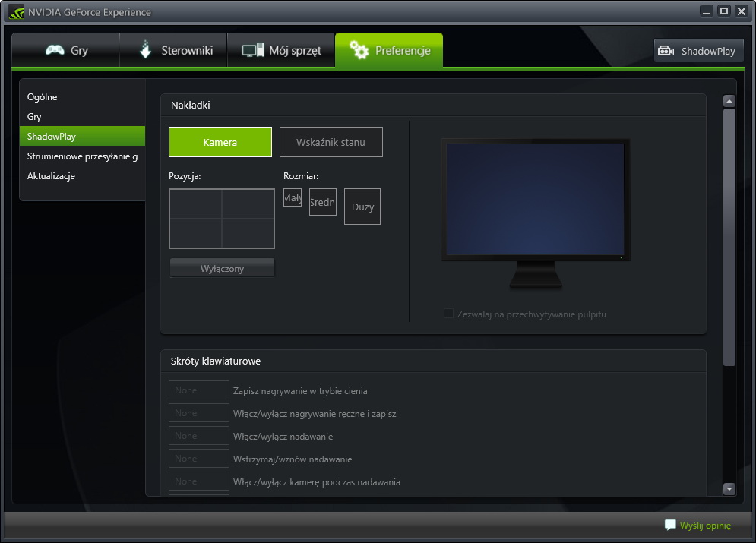Viewport: 756px width, 543px height.
Task: Set camera size to Mały
Action: point(293,197)
